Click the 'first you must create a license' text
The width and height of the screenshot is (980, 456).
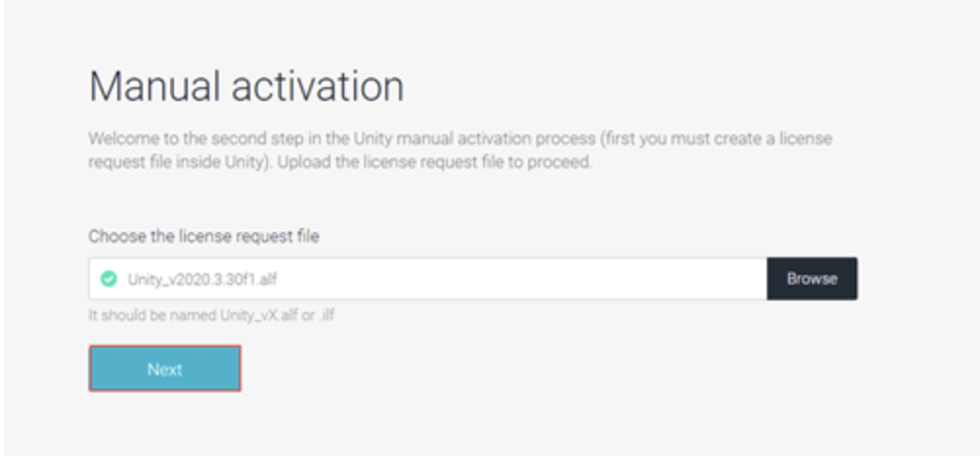[716, 138]
